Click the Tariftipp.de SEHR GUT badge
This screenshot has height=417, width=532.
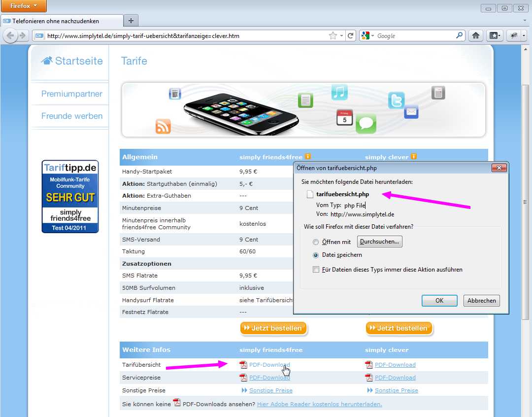(x=70, y=197)
